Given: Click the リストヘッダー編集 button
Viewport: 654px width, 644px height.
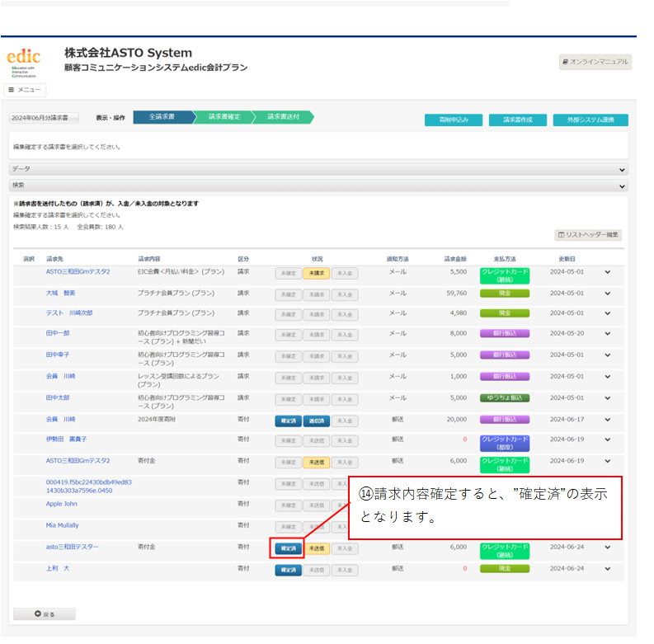Looking at the screenshot, I should point(588,235).
